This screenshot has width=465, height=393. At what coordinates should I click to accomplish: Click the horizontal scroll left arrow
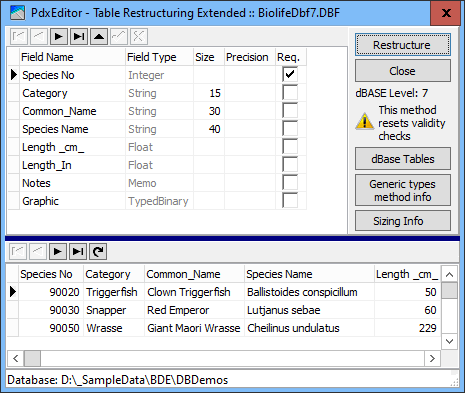tap(15, 358)
